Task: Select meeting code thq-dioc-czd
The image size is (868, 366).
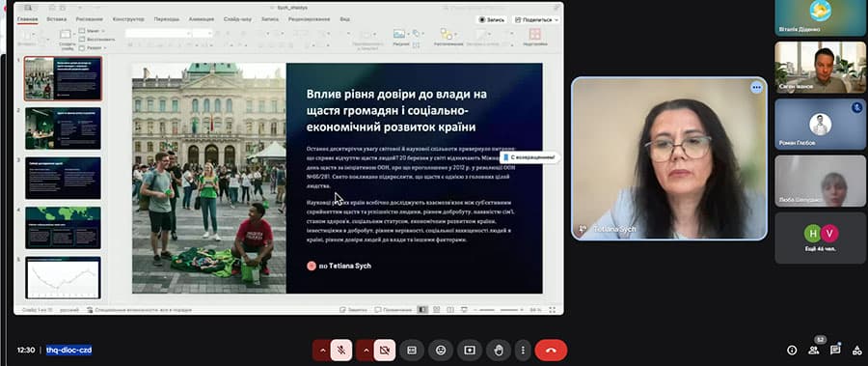Action: coord(69,350)
